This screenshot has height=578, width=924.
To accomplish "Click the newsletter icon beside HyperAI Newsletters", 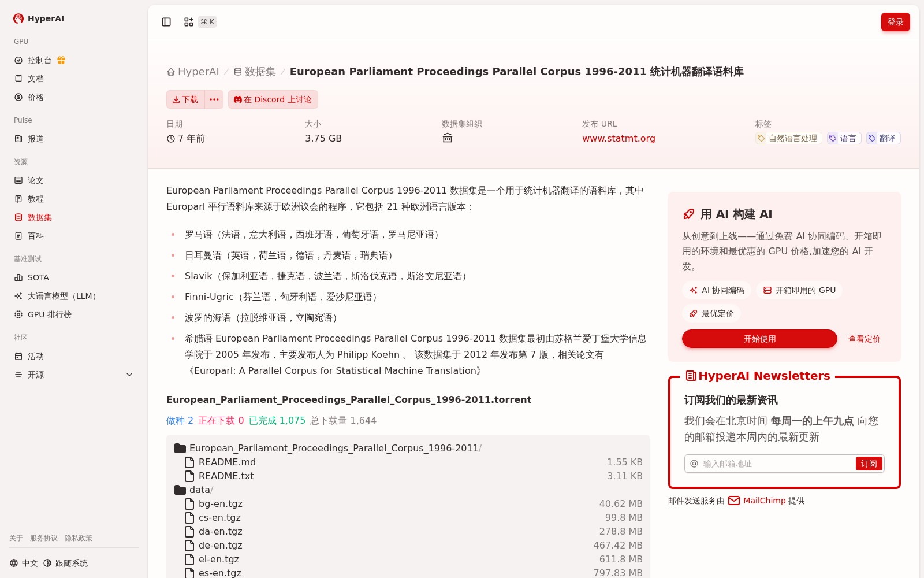I will pos(691,376).
